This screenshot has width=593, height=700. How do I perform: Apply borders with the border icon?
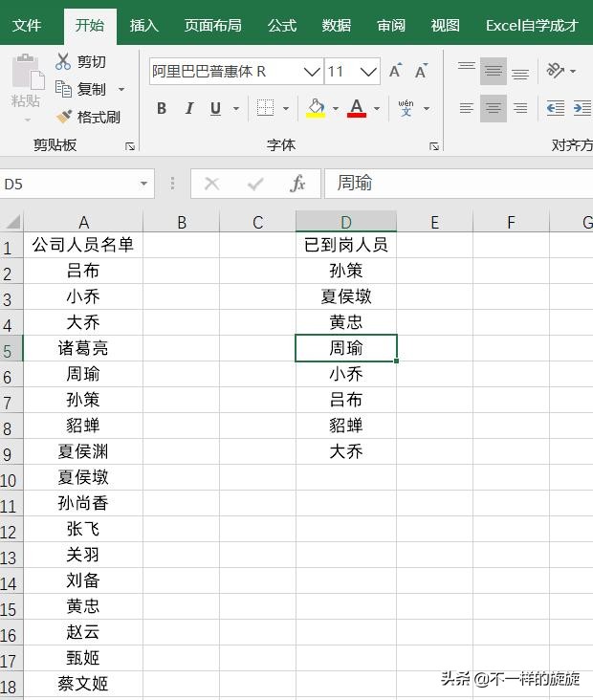click(x=265, y=108)
